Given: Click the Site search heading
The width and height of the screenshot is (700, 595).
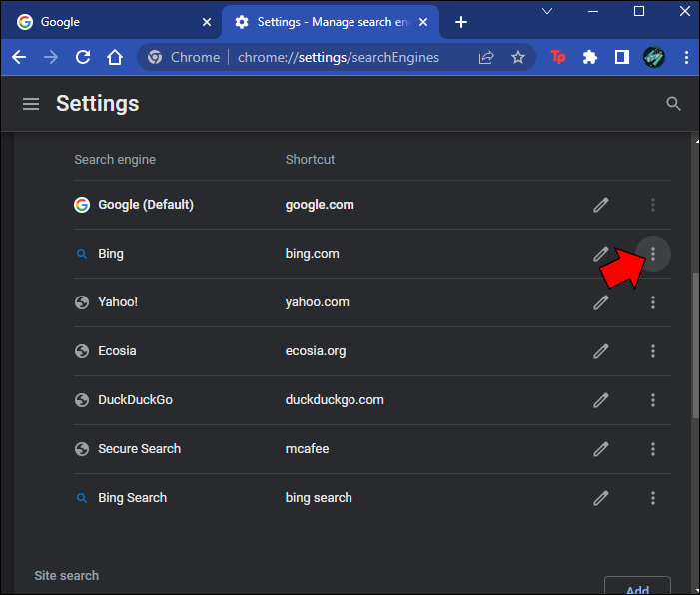Looking at the screenshot, I should point(67,576).
